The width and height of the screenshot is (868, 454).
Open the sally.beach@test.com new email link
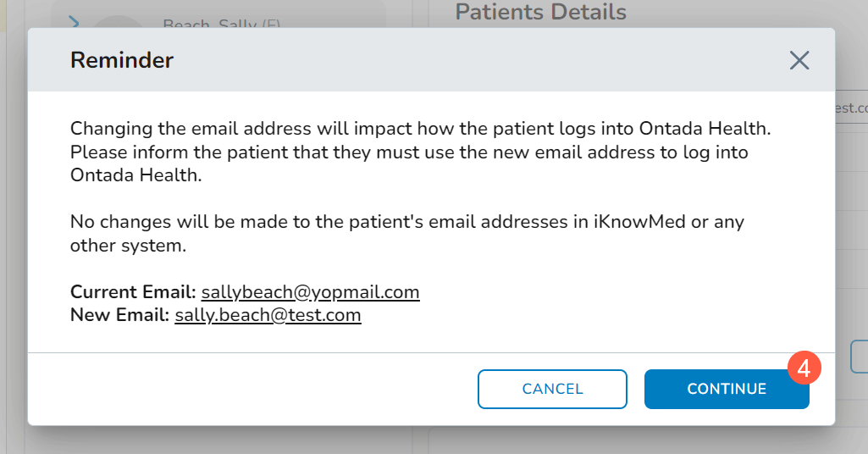[x=268, y=315]
